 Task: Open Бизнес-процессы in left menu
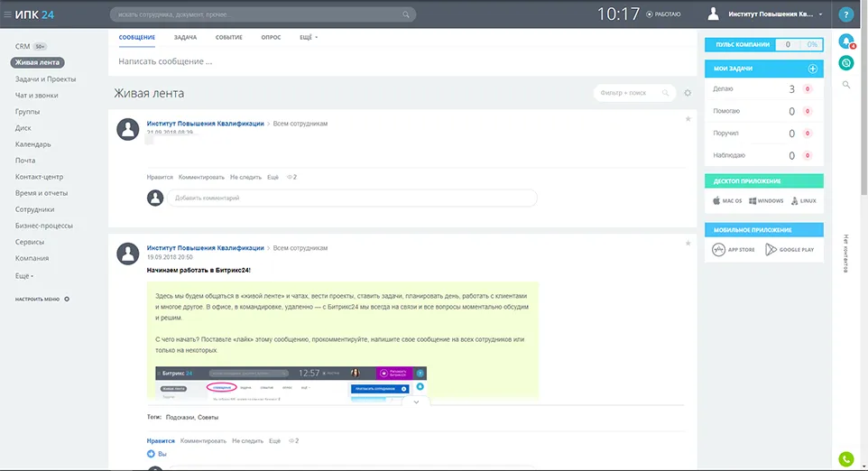43,226
